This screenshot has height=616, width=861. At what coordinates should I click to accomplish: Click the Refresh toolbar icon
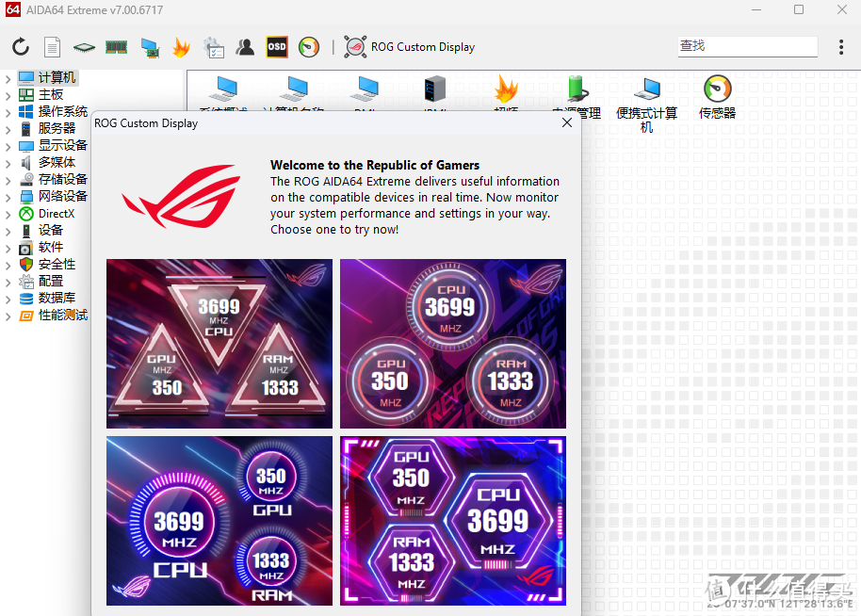[x=21, y=47]
